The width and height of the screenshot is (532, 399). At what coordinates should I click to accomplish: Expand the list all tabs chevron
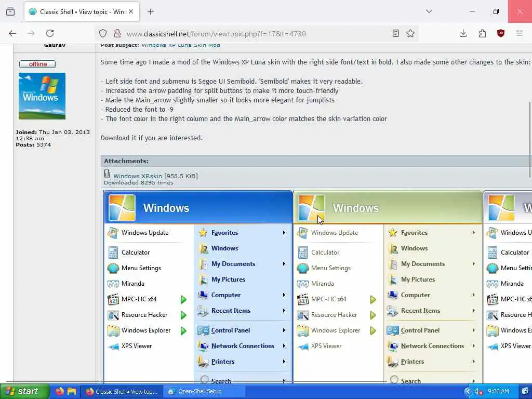tap(429, 11)
